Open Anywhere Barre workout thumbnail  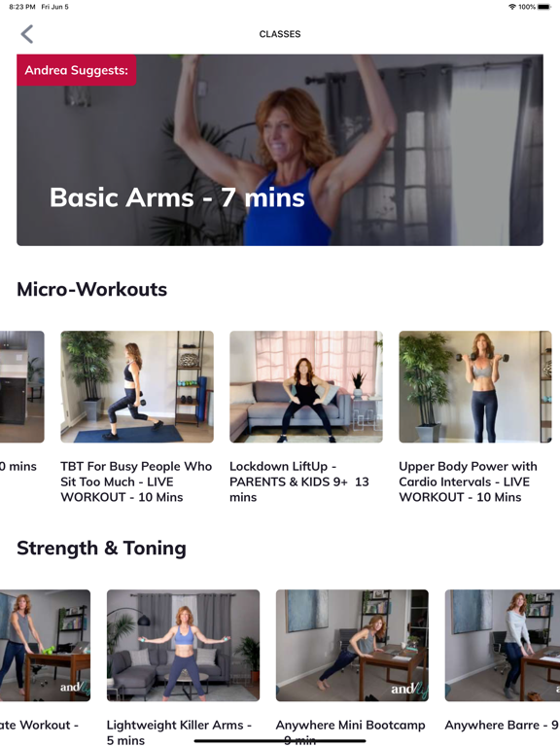[x=503, y=646]
